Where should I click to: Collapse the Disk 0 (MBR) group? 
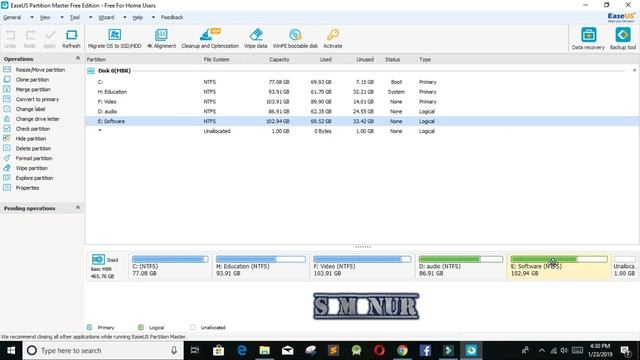[634, 71]
